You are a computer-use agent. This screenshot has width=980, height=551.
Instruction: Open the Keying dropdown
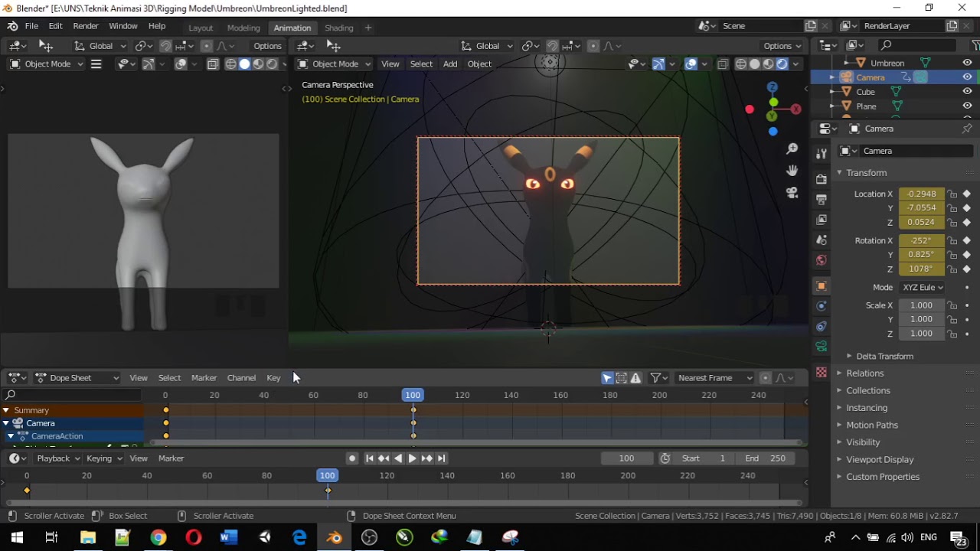click(103, 458)
